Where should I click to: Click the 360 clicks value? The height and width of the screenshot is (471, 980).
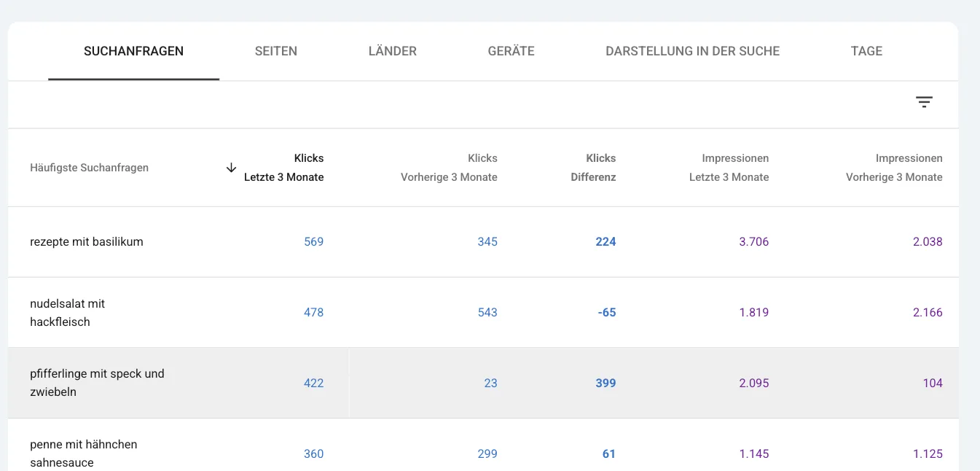[314, 454]
